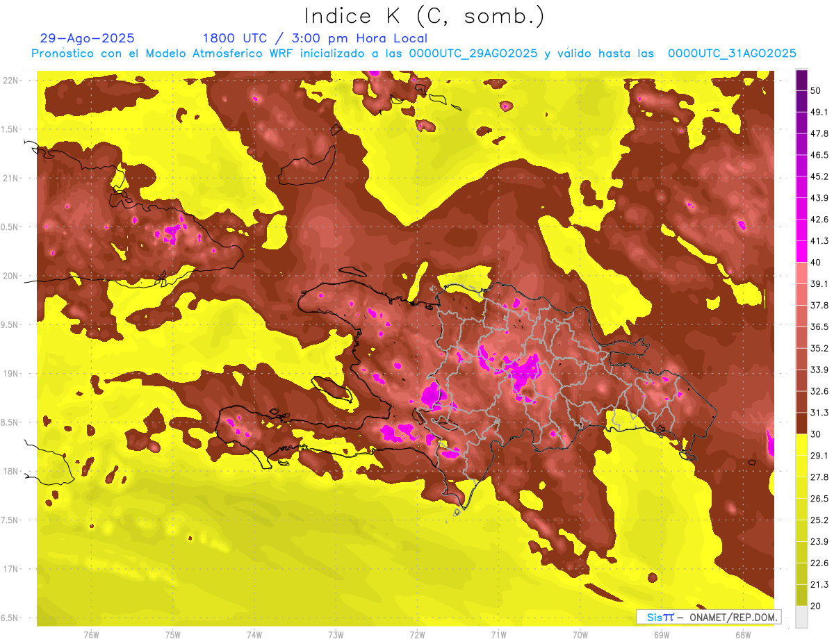Screen dimensions: 834x644
Task: Click the "49.1" color scale value
Action: (819, 112)
